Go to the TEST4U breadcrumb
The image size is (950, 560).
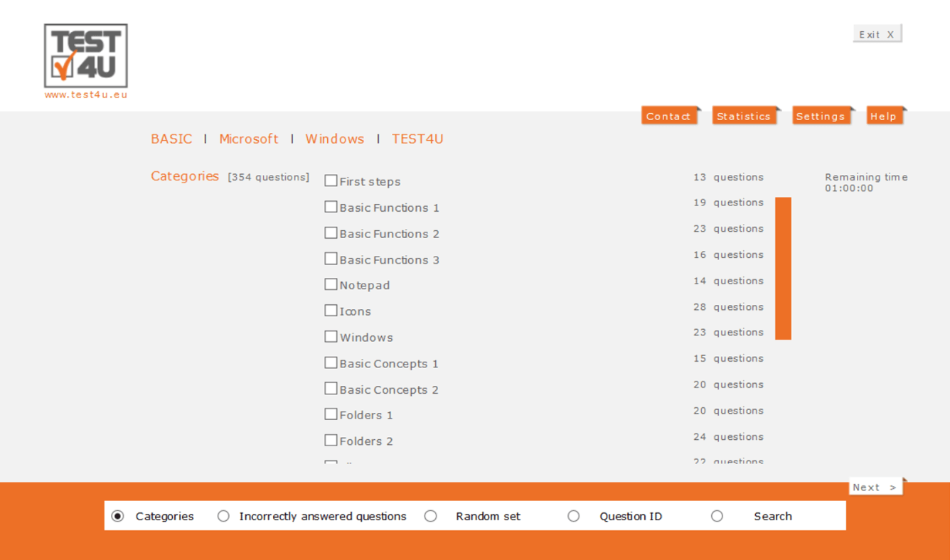coord(417,139)
